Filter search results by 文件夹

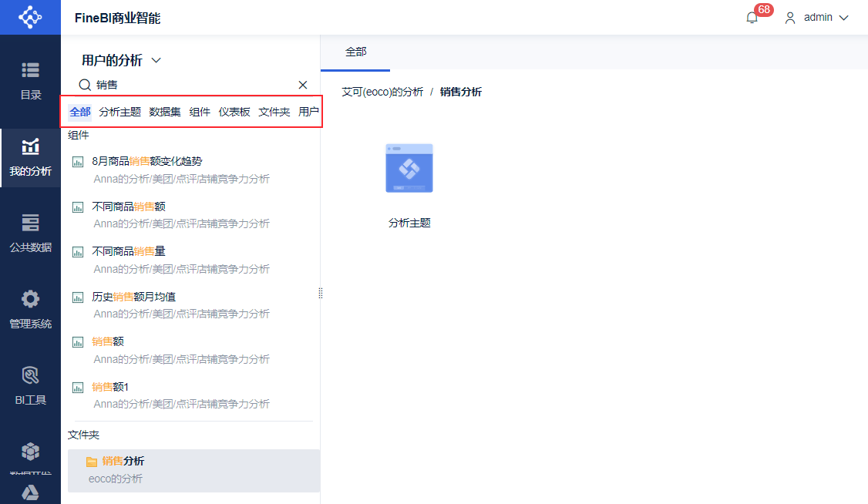pos(274,112)
